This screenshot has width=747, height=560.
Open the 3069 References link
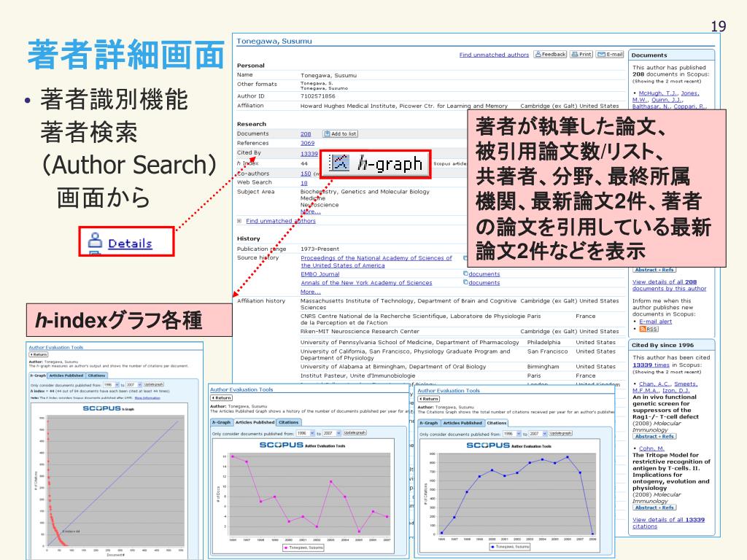coord(307,144)
